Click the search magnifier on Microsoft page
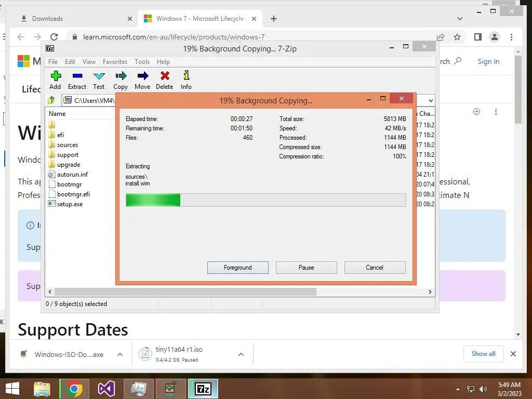The width and height of the screenshot is (532, 399). coord(458,61)
